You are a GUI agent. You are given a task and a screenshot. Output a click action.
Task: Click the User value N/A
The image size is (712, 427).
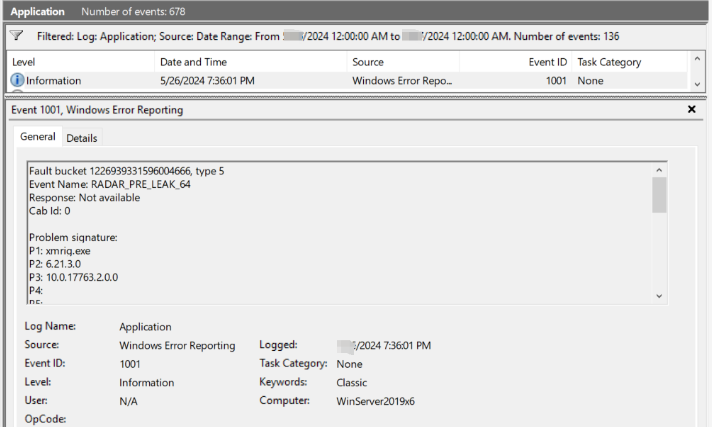point(129,401)
